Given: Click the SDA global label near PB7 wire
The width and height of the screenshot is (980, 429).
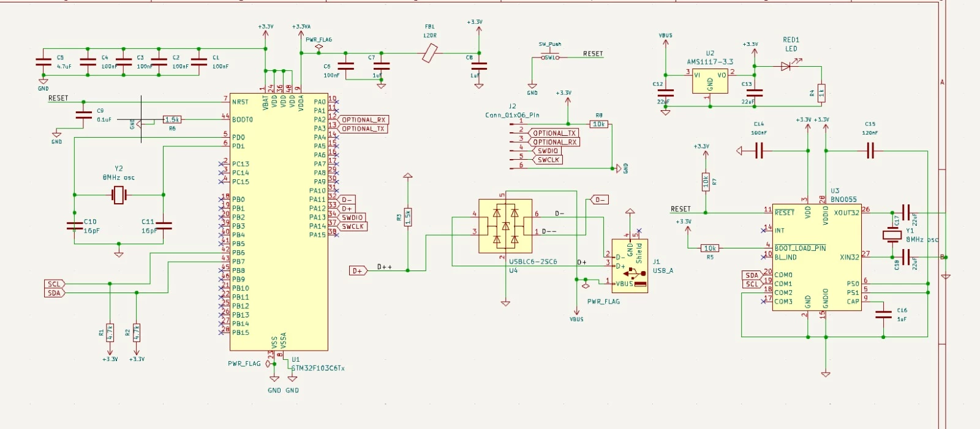Looking at the screenshot, I should [55, 293].
